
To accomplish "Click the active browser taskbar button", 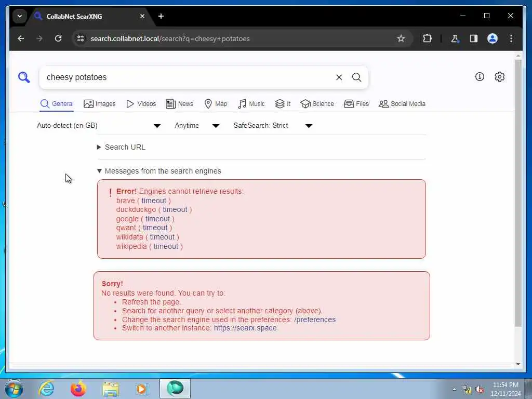I will 175,389.
